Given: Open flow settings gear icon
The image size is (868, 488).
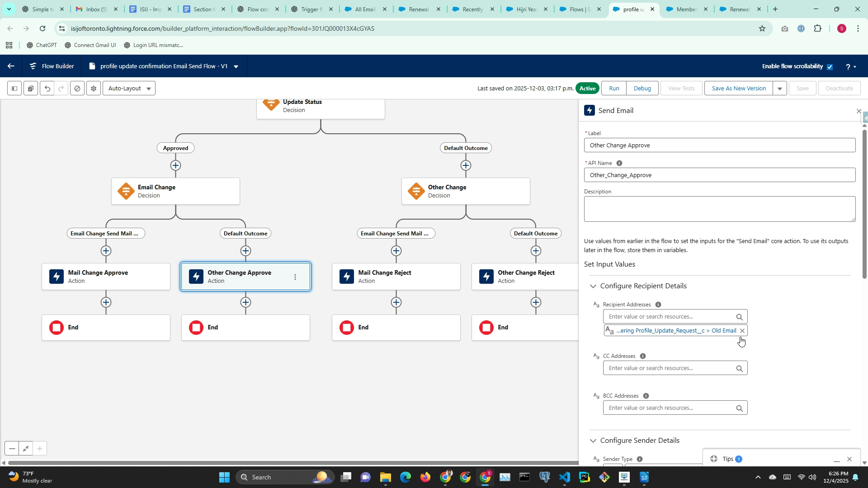Looking at the screenshot, I should tap(94, 89).
